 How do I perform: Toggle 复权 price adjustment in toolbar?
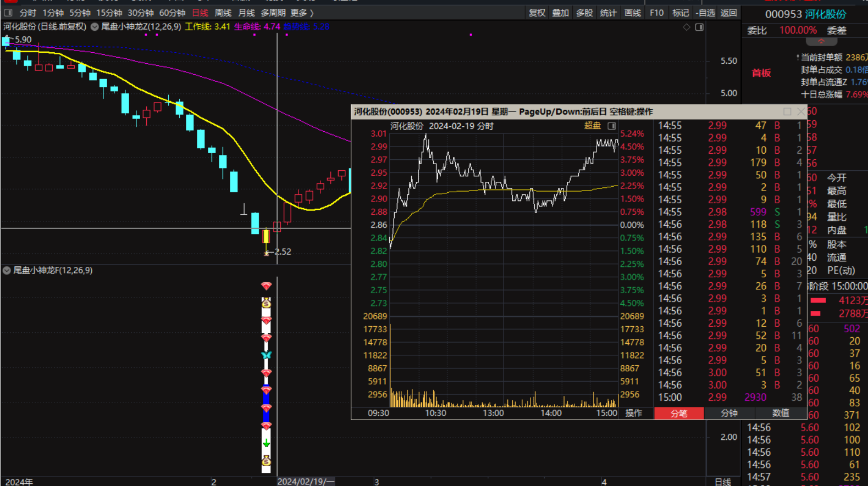537,13
